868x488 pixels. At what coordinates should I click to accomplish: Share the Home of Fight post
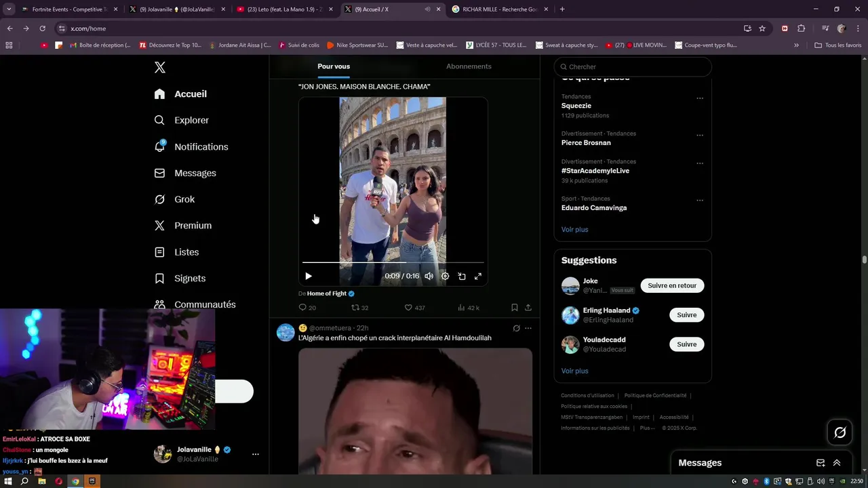pos(528,308)
